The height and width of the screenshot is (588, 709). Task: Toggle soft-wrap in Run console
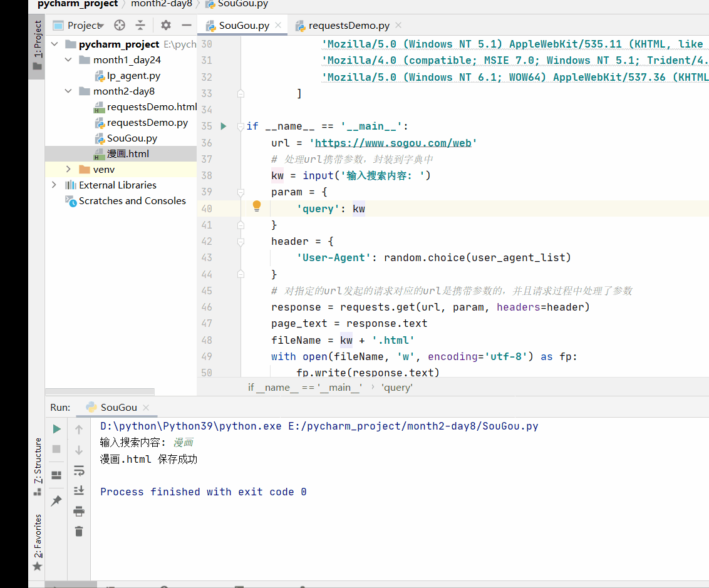[x=79, y=471]
